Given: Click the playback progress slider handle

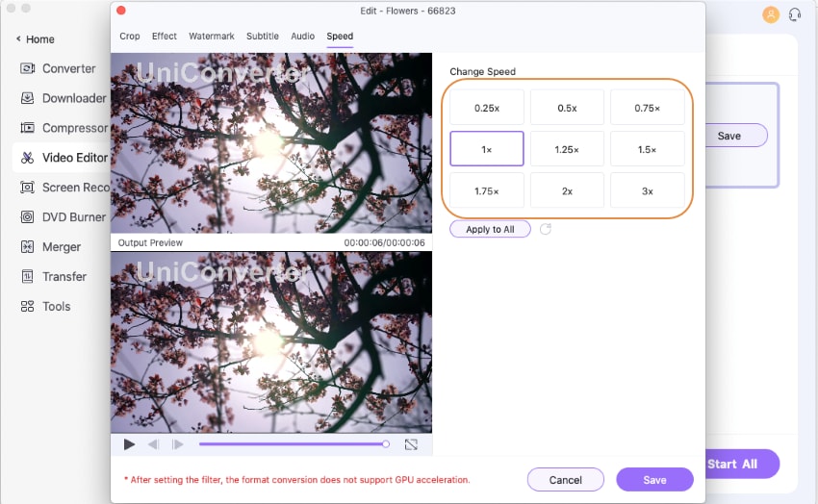Looking at the screenshot, I should click(x=386, y=444).
